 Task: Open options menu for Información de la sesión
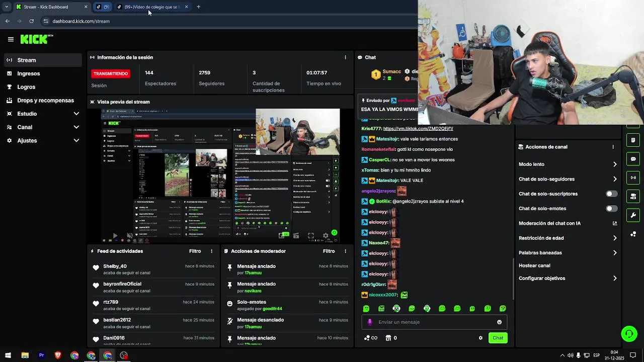pyautogui.click(x=345, y=57)
